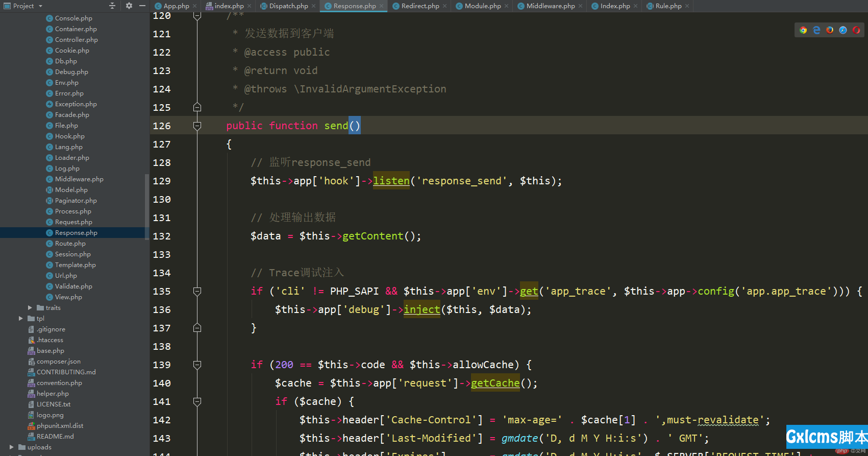Click the listen method call on line 129
The height and width of the screenshot is (456, 868).
point(391,181)
